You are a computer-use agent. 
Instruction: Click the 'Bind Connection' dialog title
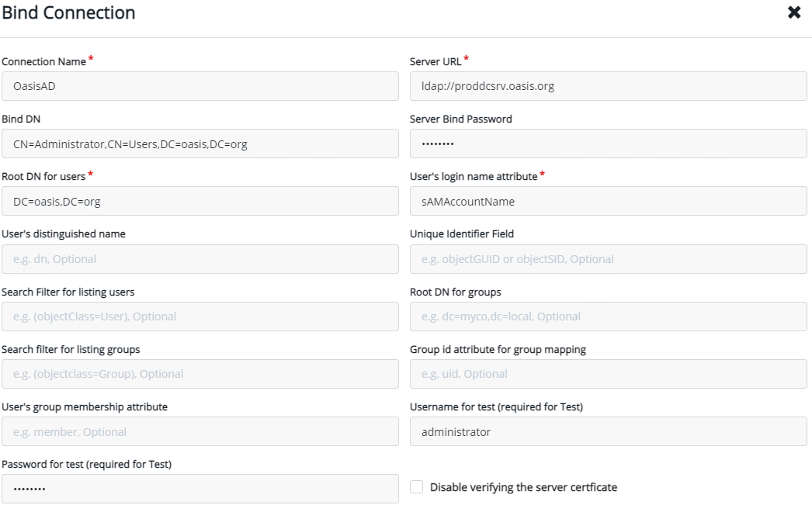68,13
